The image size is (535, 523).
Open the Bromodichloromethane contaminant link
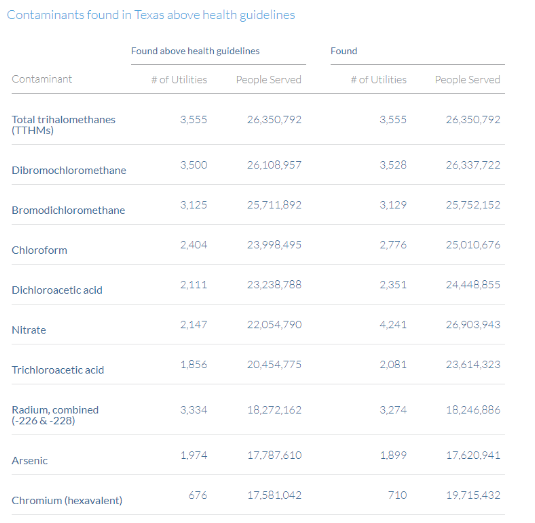pos(68,210)
